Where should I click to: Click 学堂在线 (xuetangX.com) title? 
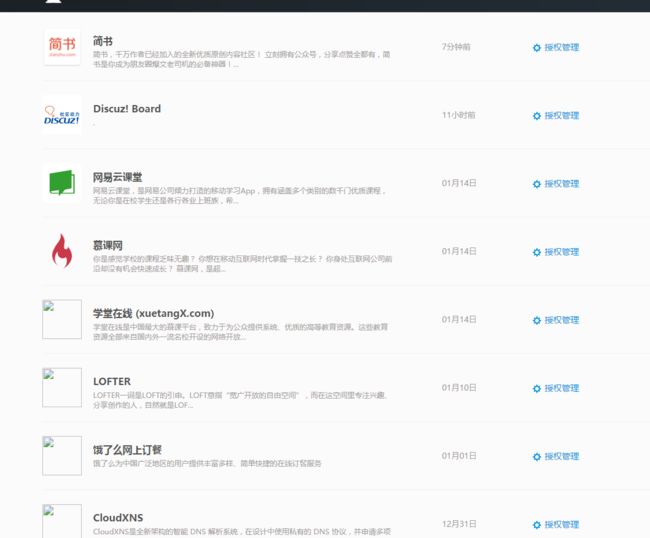tap(153, 313)
